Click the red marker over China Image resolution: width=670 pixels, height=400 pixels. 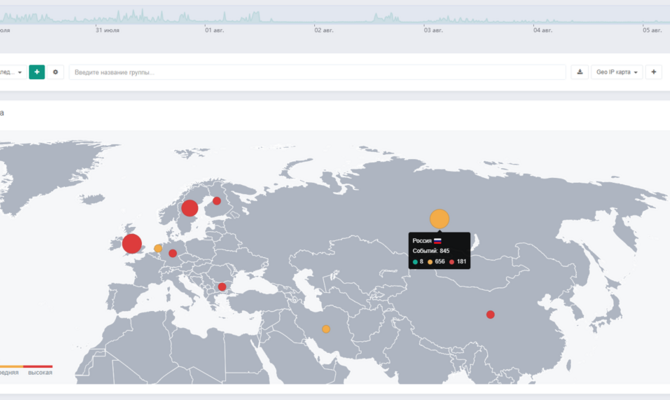(x=490, y=314)
